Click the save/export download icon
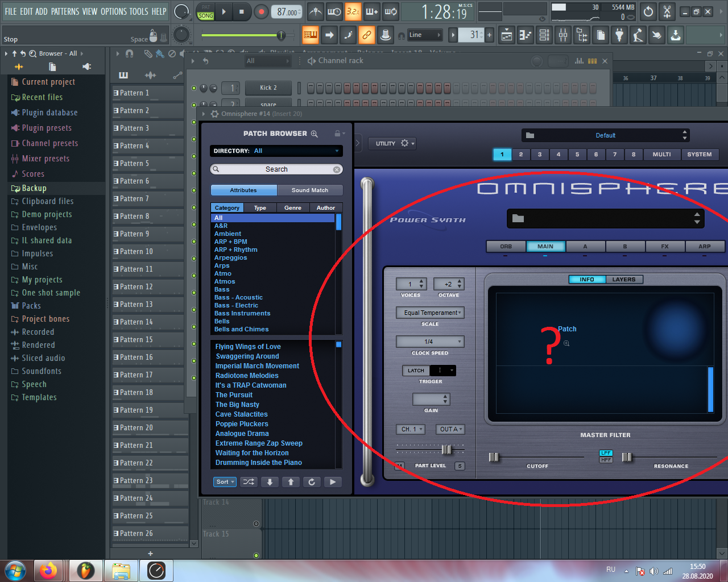This screenshot has width=728, height=582. (x=676, y=35)
